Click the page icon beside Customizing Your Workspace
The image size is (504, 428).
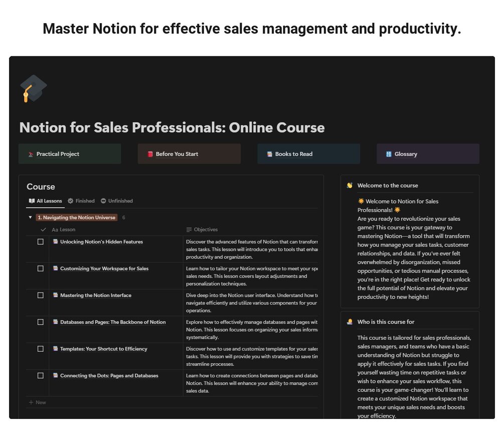[x=55, y=268]
